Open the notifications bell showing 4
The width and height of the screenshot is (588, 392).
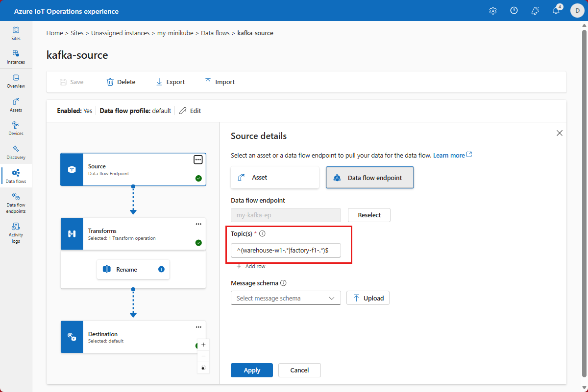tap(556, 11)
